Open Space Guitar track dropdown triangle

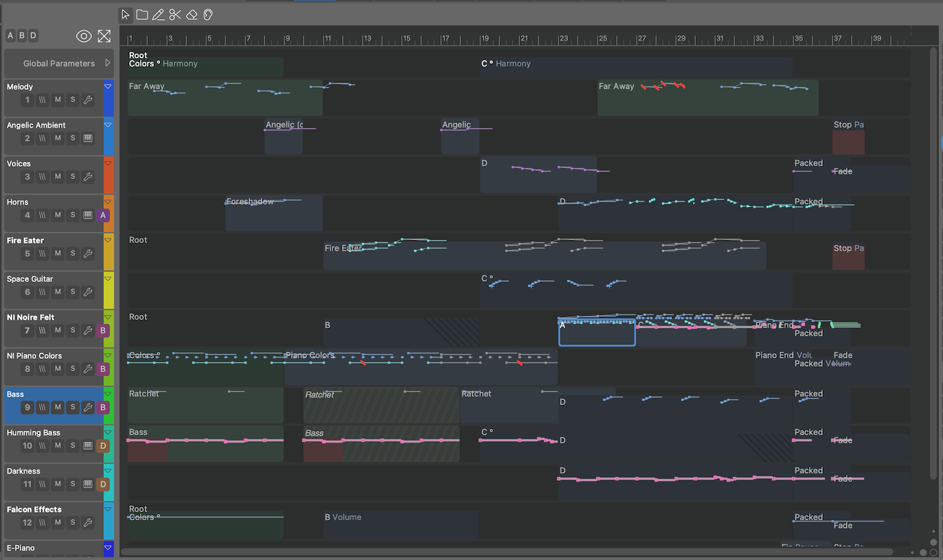108,279
